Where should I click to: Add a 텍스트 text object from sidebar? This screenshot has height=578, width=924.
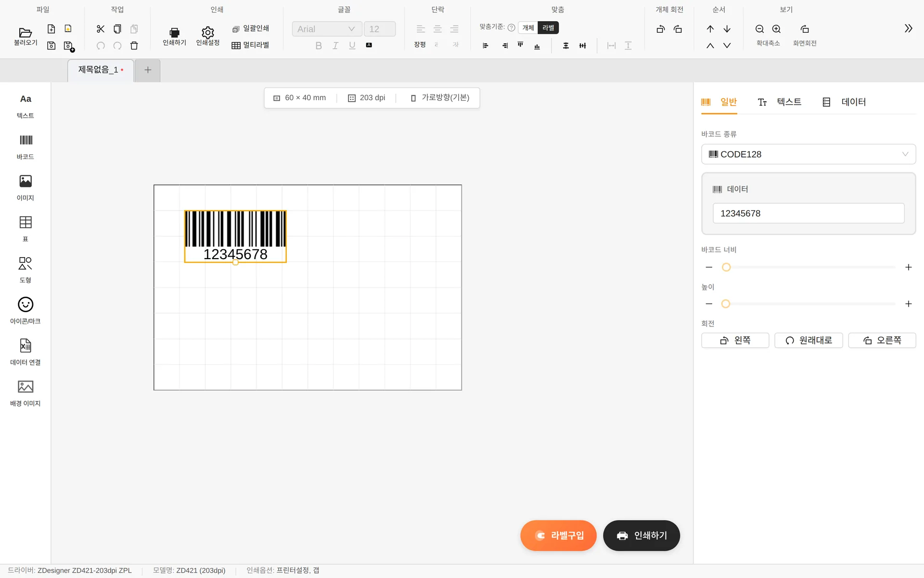(x=26, y=106)
